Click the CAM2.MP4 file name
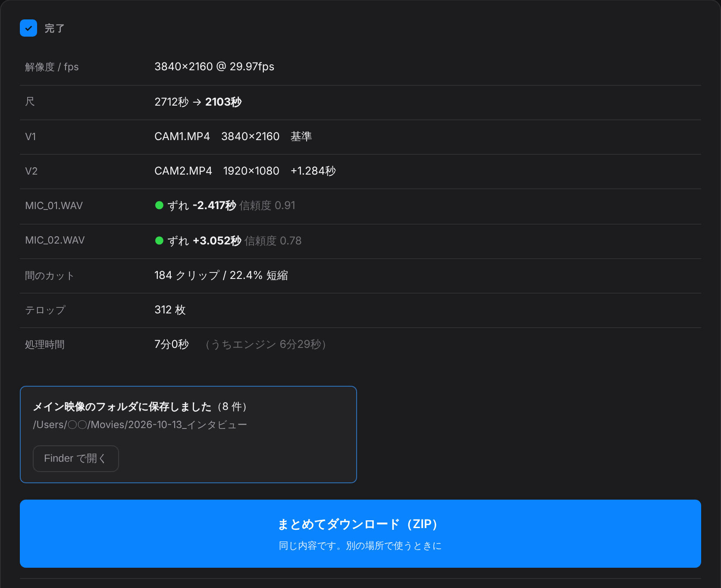Screen dimensions: 721x588 pos(183,171)
